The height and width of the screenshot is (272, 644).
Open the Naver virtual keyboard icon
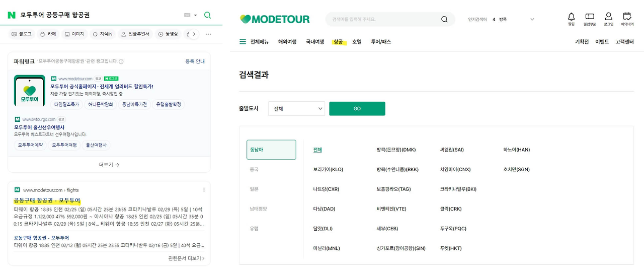(187, 15)
